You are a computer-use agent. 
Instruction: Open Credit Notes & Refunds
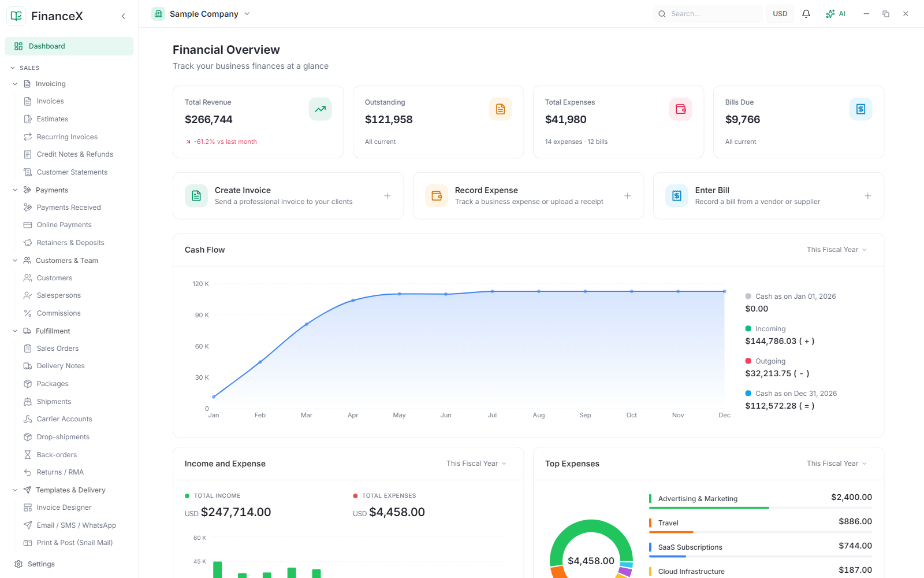tap(74, 154)
